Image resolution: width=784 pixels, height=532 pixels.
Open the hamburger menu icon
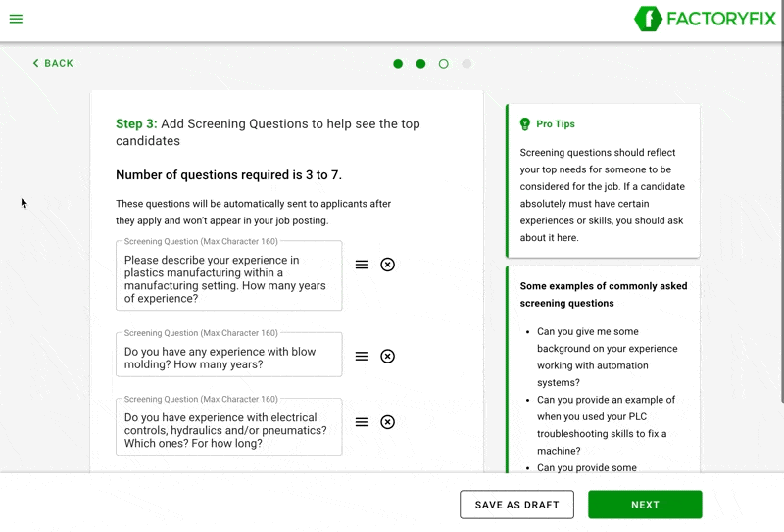coord(16,19)
